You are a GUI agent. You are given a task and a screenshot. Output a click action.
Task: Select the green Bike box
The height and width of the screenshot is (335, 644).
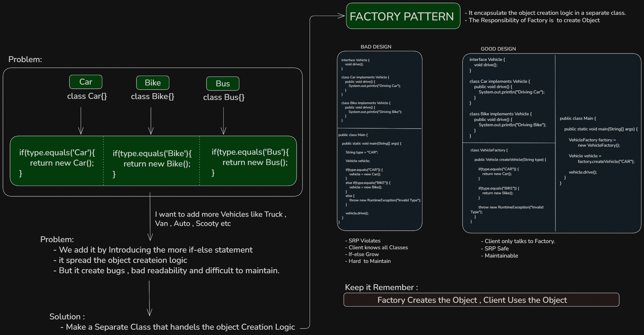153,83
